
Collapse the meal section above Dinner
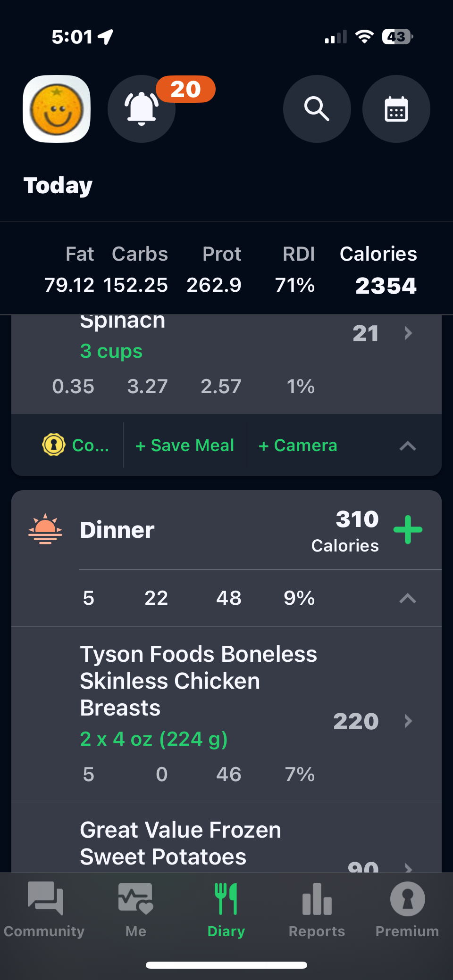(x=408, y=445)
